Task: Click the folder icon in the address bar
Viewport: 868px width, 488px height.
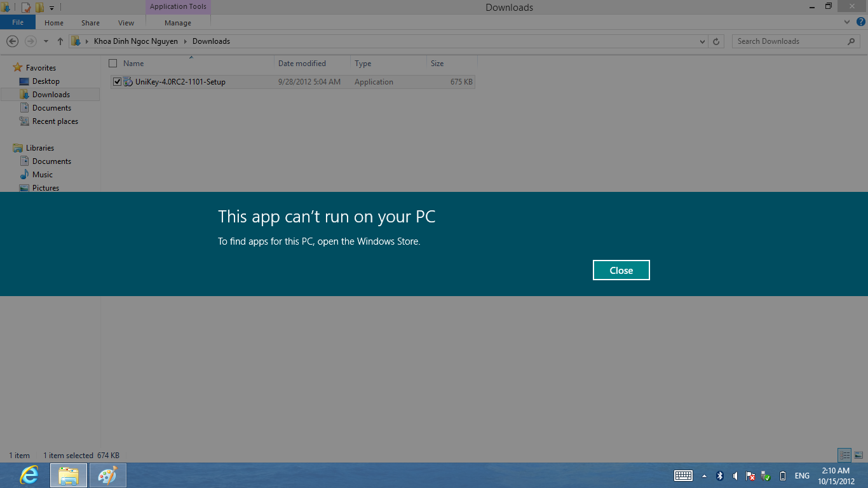Action: 76,41
